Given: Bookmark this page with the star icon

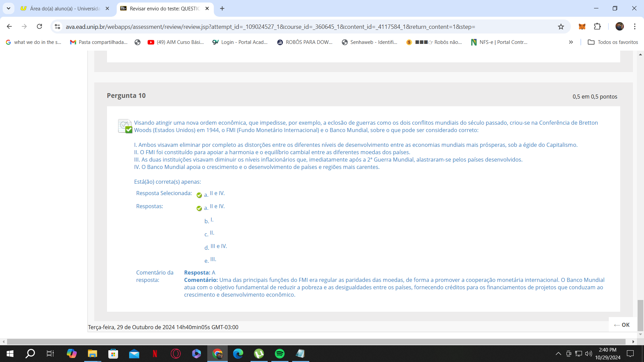Looking at the screenshot, I should click(561, 27).
